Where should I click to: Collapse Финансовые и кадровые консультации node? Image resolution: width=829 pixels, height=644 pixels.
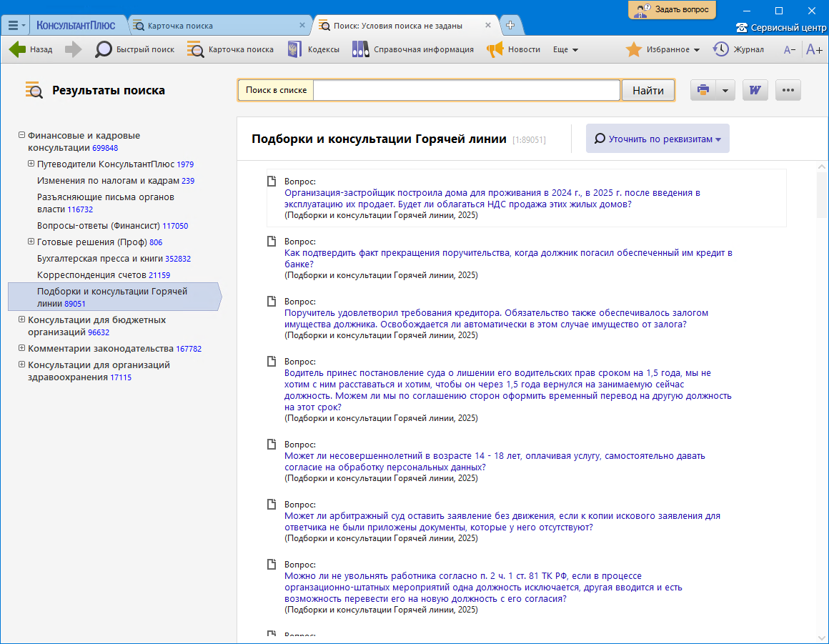(x=21, y=134)
